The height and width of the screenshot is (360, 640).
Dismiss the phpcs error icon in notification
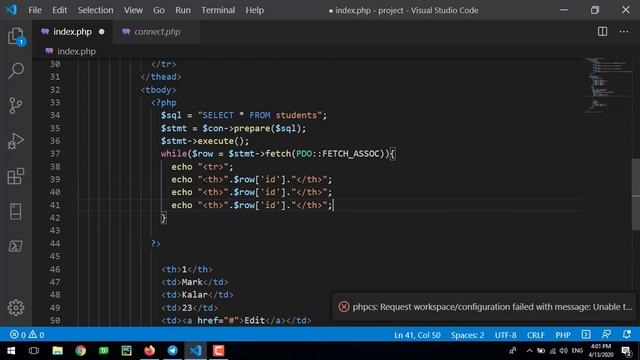[344, 307]
